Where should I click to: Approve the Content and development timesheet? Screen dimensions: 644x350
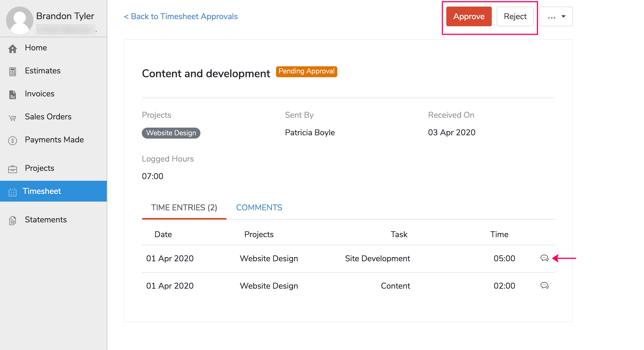[468, 16]
